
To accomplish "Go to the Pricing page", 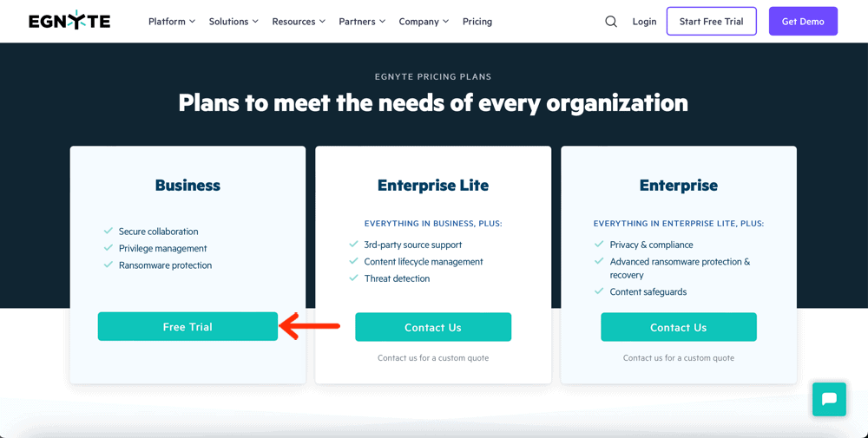I will (477, 22).
